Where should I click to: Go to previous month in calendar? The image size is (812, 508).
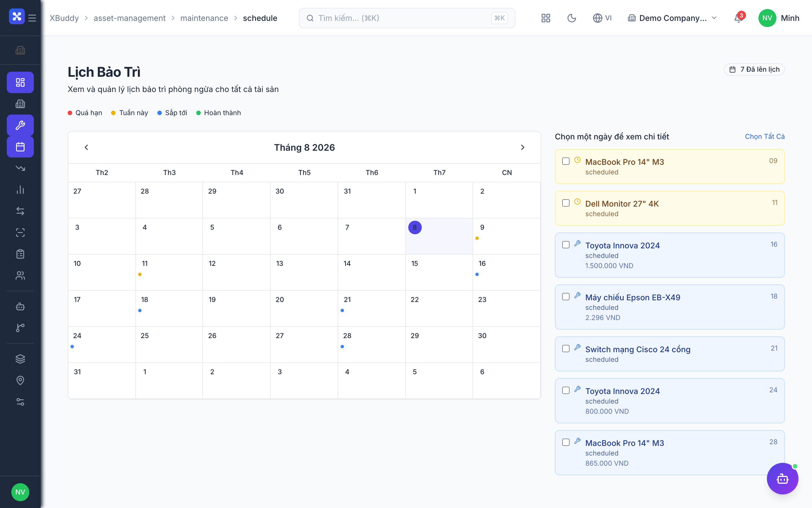point(86,148)
